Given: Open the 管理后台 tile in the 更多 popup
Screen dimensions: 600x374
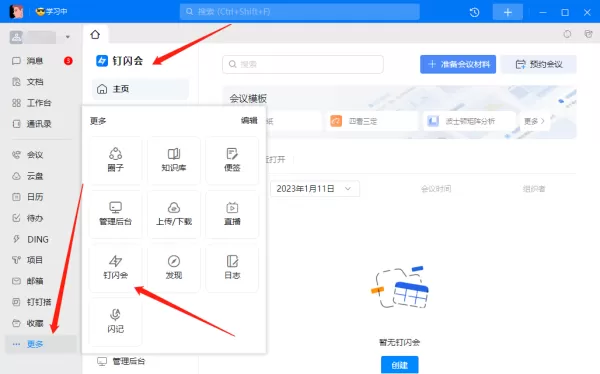Looking at the screenshot, I should click(x=116, y=214).
